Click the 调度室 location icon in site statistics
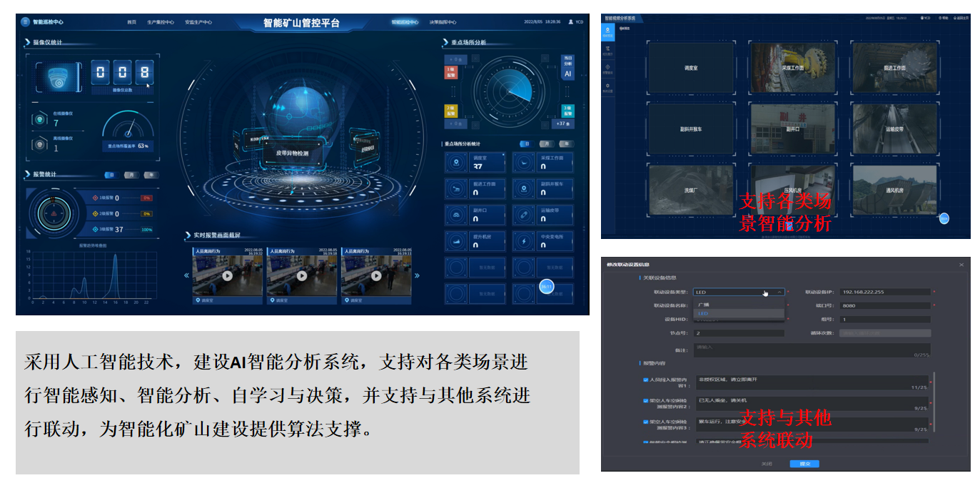The height and width of the screenshot is (478, 980). (457, 163)
